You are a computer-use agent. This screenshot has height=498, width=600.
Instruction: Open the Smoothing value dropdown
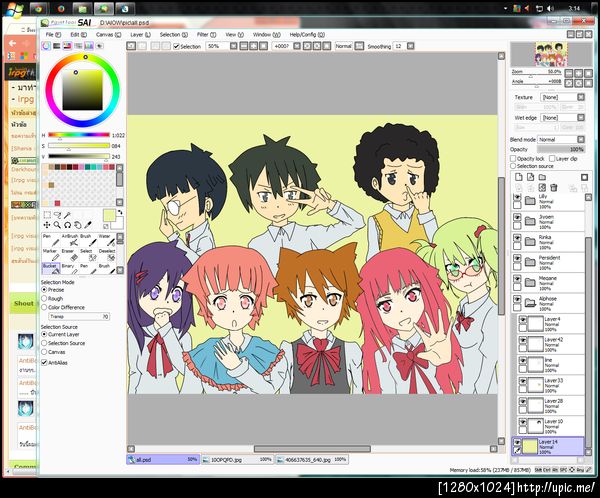coord(411,46)
